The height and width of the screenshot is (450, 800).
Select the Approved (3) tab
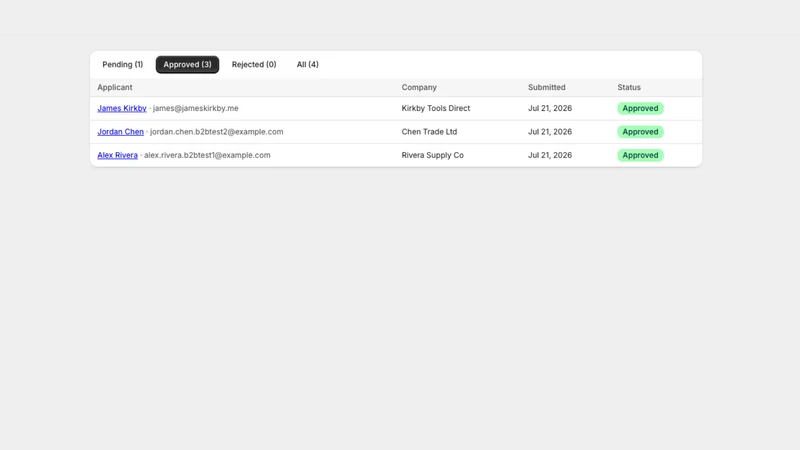[187, 64]
